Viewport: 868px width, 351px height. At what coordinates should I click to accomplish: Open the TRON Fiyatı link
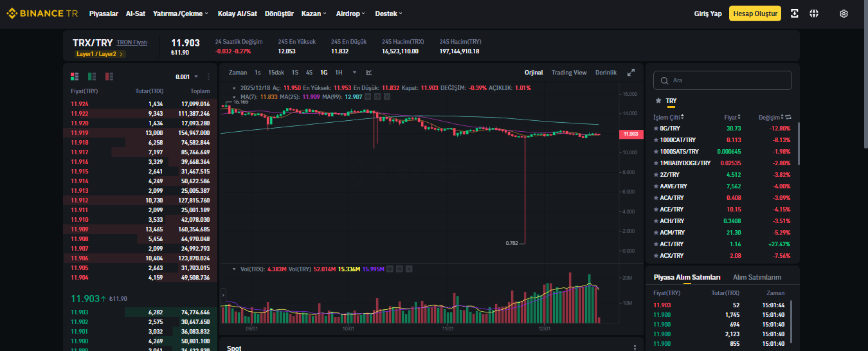pyautogui.click(x=132, y=42)
